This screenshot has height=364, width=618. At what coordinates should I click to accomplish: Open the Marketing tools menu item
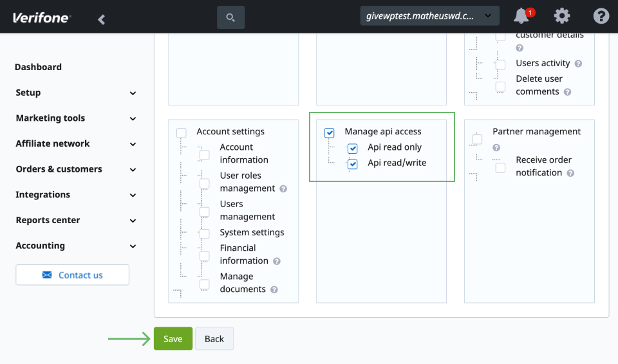(50, 118)
